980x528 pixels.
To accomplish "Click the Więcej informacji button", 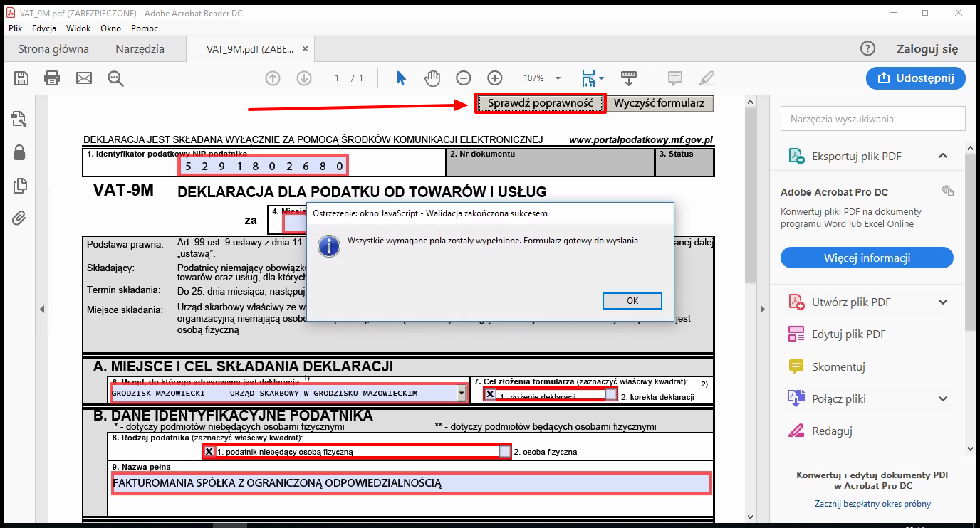I will point(867,258).
